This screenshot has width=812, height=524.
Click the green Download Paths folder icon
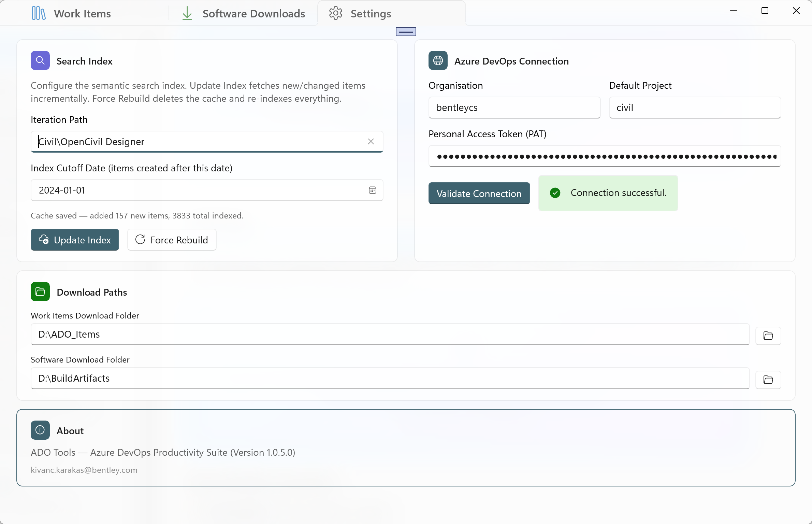(40, 292)
